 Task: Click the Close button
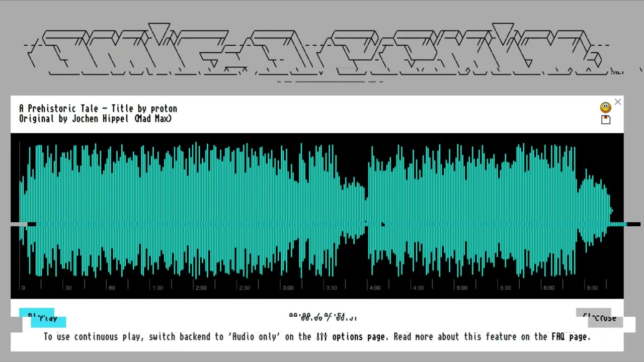[x=599, y=318]
